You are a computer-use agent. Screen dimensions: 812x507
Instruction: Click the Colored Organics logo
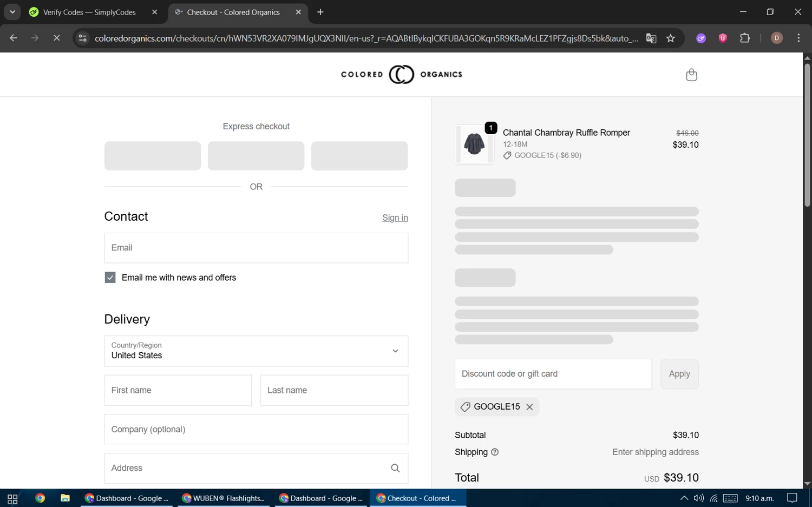(402, 75)
